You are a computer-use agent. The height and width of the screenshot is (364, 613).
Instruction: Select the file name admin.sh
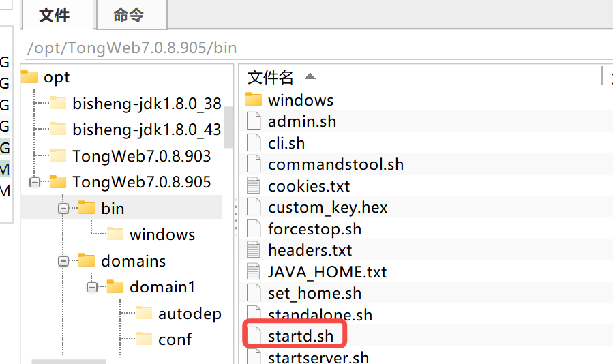coord(302,121)
